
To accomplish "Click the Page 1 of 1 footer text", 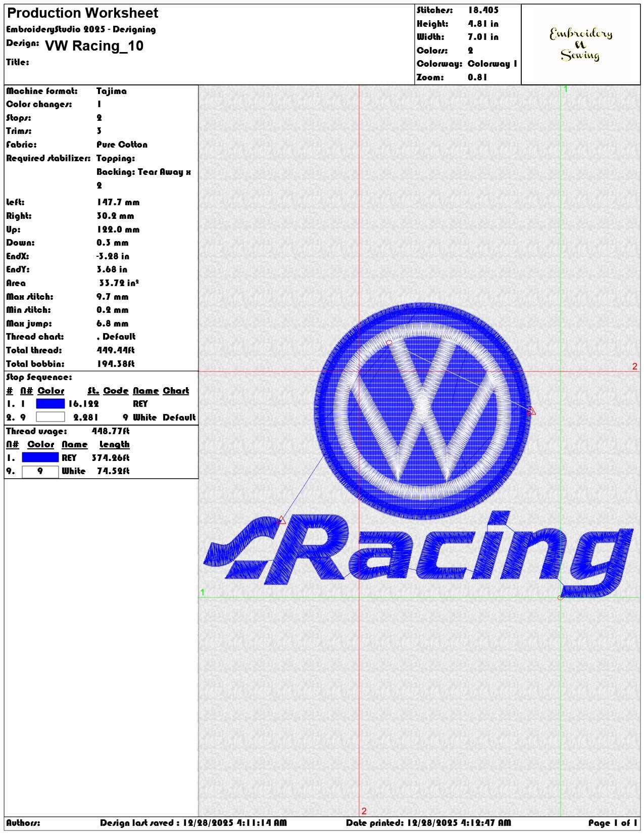I will pos(613,823).
